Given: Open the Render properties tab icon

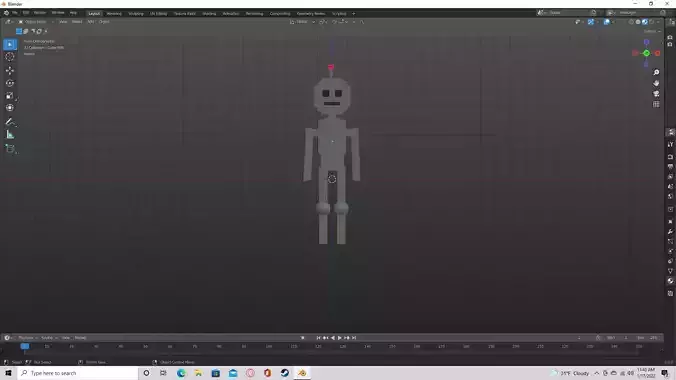Looking at the screenshot, I should (670, 157).
